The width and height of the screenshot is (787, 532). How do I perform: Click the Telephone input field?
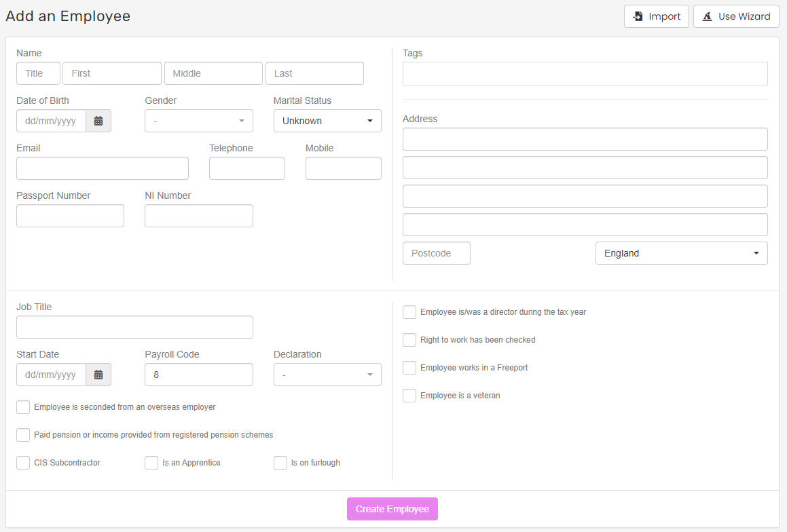pyautogui.click(x=247, y=168)
